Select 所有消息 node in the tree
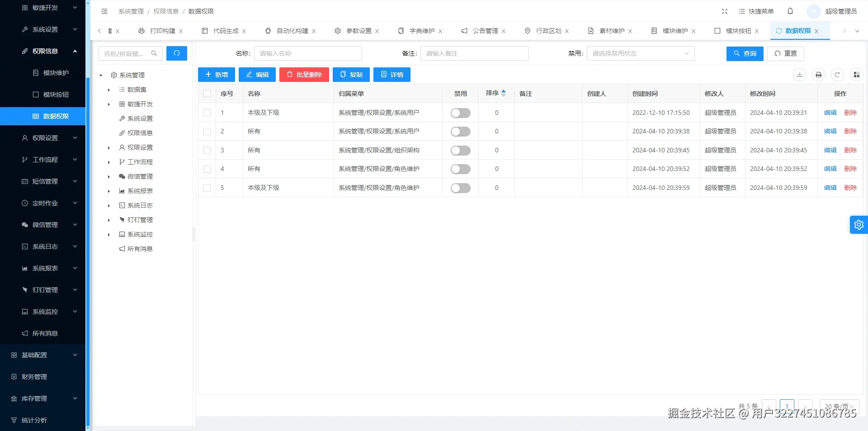 click(x=140, y=249)
